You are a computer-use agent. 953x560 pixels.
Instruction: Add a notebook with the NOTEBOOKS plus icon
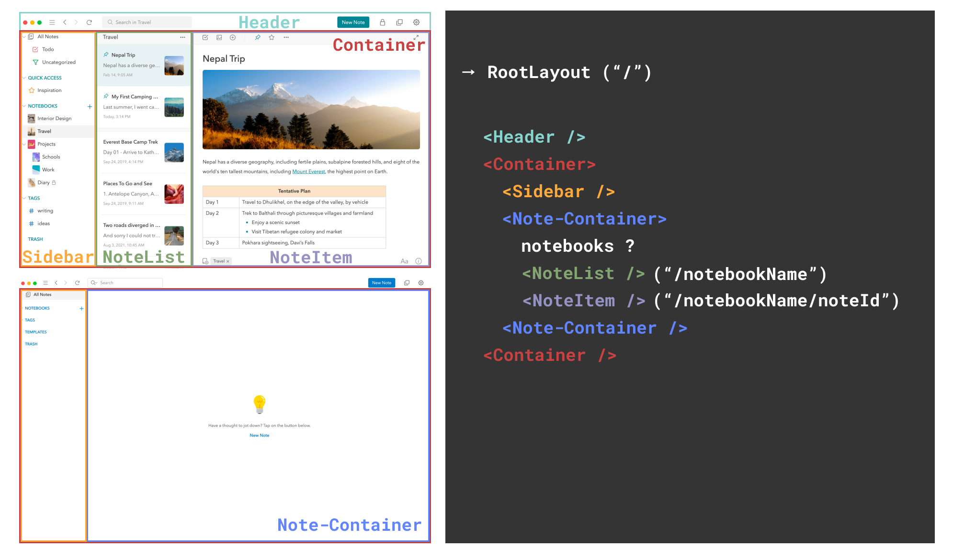(x=90, y=106)
